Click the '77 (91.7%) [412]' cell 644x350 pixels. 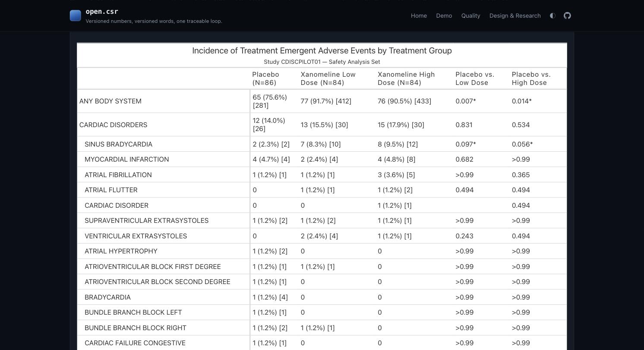click(326, 101)
